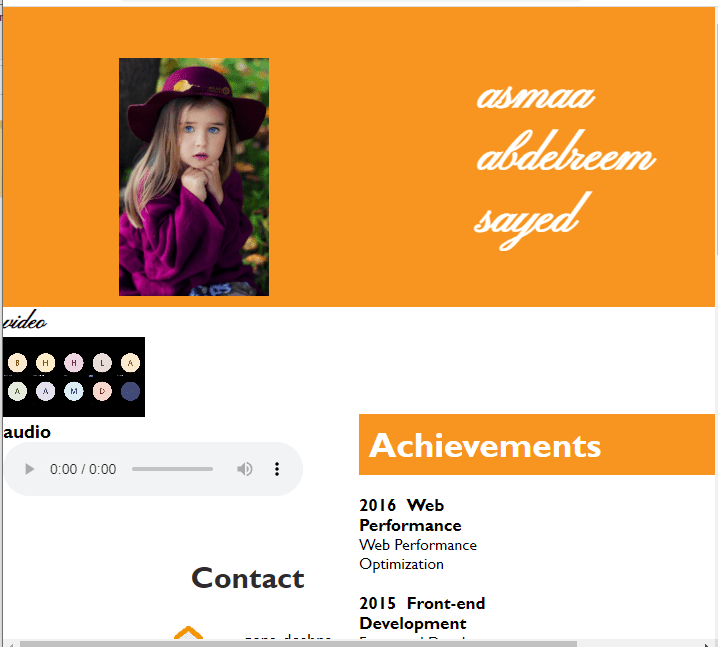718x647 pixels.
Task: Click the left arrow of horizontal scrollbar
Action: [10, 644]
